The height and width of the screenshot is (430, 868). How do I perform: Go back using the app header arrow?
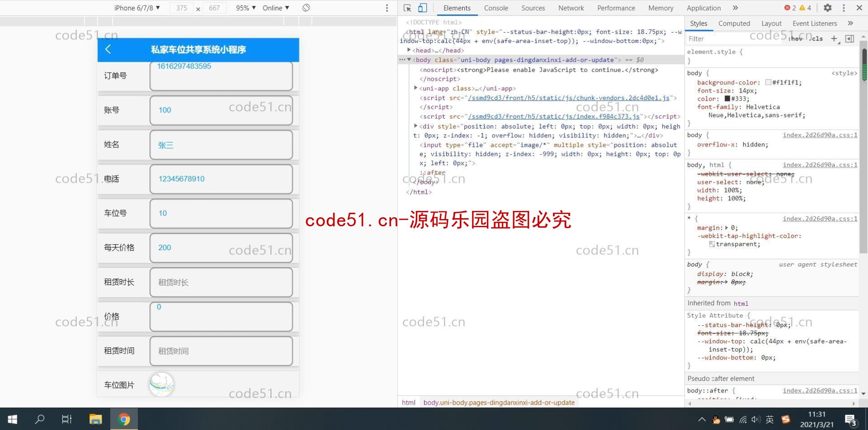point(108,49)
